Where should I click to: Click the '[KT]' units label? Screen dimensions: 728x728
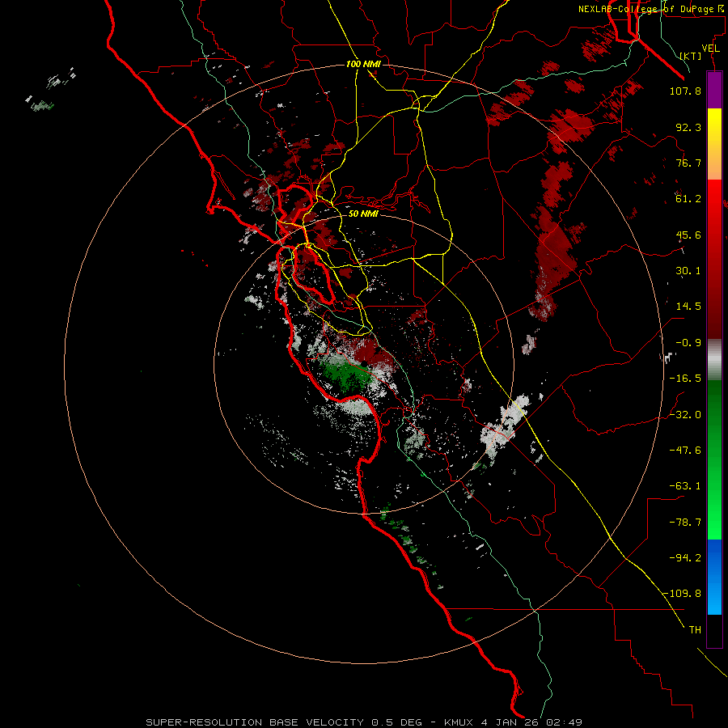[x=691, y=56]
